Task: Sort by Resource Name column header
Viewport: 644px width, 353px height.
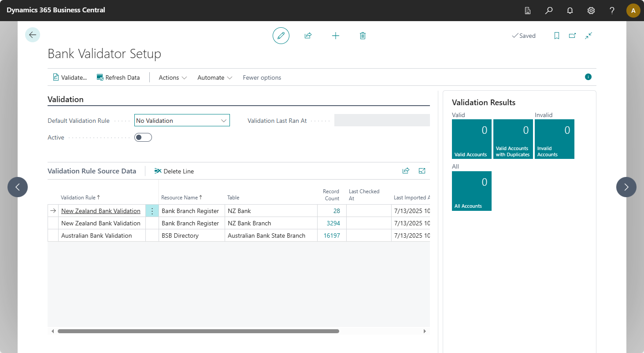Action: [181, 198]
